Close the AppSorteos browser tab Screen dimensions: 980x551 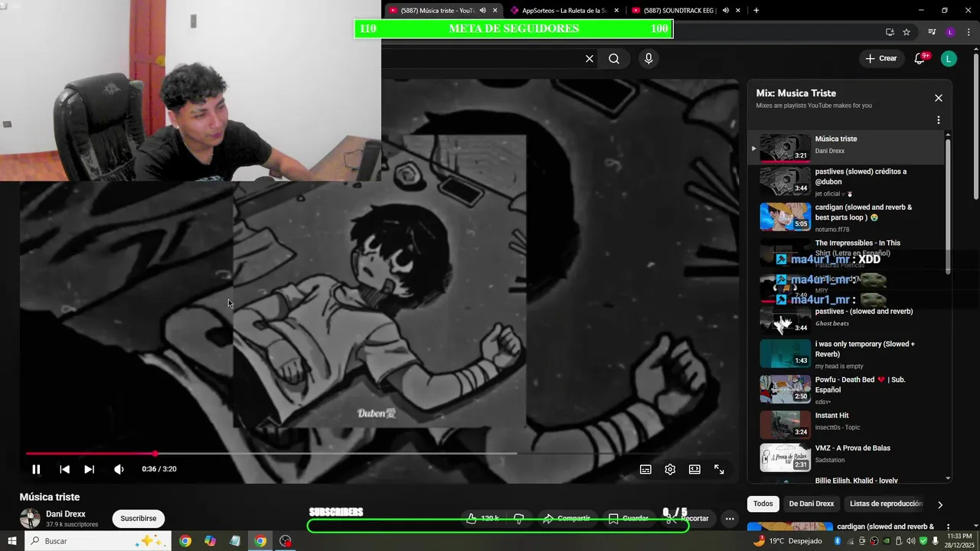pos(616,10)
